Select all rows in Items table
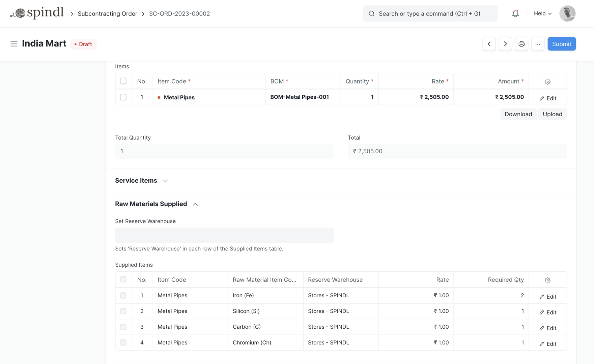The image size is (594, 364). click(x=123, y=81)
